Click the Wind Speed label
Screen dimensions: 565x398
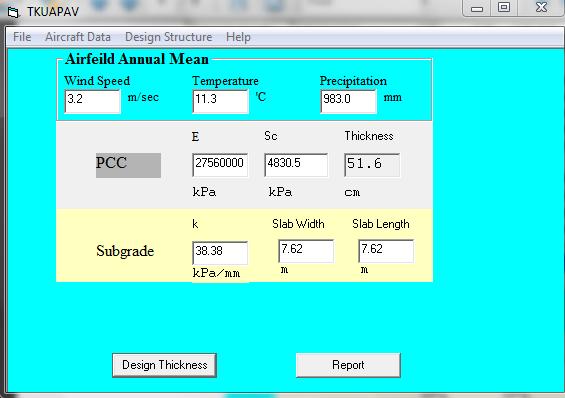pyautogui.click(x=97, y=81)
